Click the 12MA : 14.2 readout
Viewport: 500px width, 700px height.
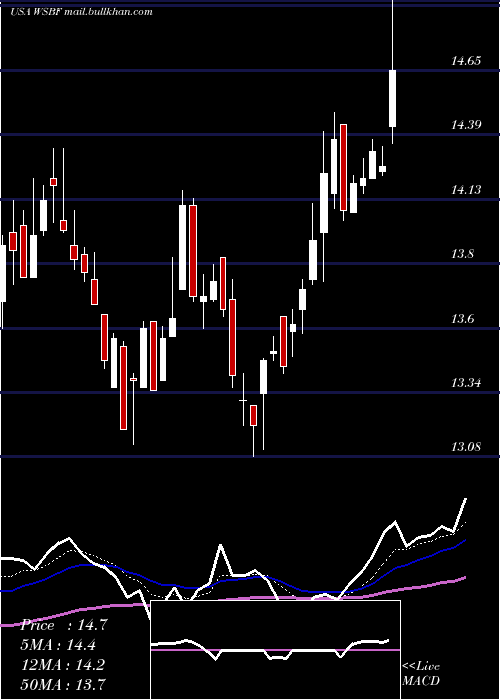point(63,664)
